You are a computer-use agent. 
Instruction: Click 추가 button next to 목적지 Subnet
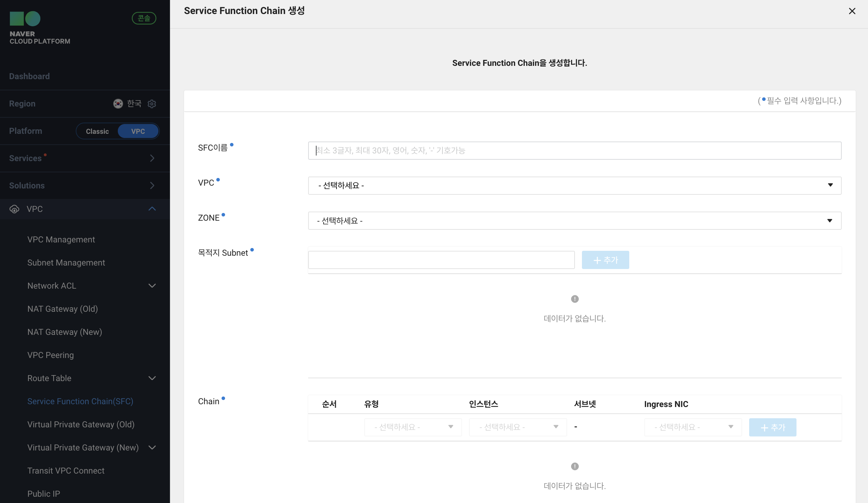coord(605,260)
